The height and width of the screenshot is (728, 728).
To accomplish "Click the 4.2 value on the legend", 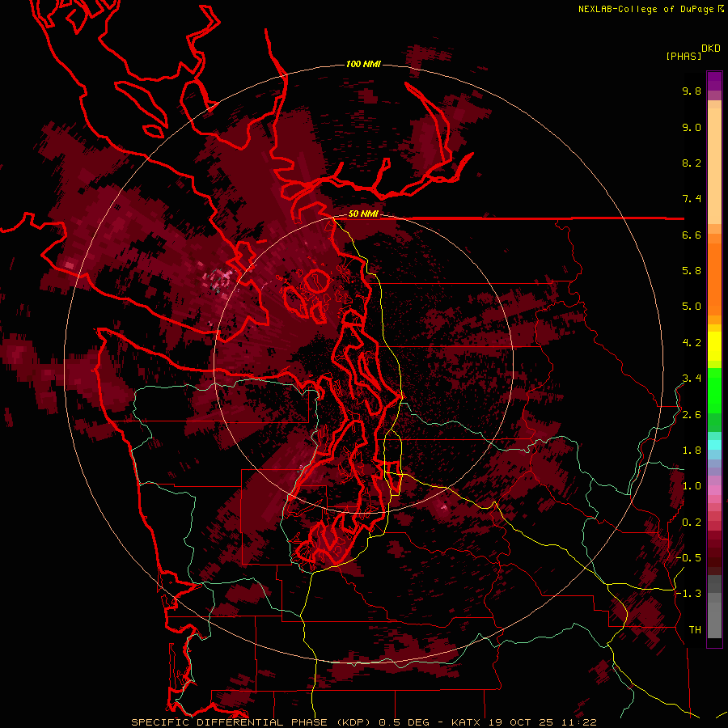I will (x=692, y=343).
